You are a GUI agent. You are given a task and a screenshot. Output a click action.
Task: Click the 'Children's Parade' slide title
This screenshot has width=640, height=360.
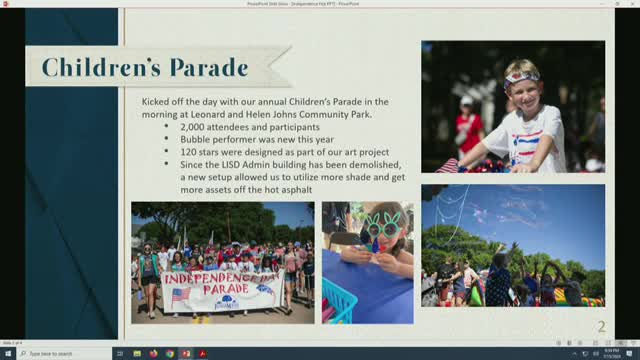[145, 67]
